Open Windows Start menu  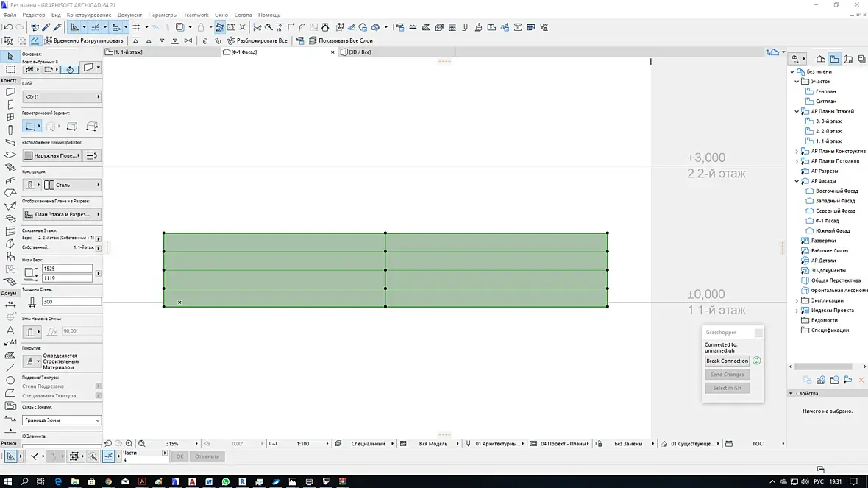click(8, 482)
